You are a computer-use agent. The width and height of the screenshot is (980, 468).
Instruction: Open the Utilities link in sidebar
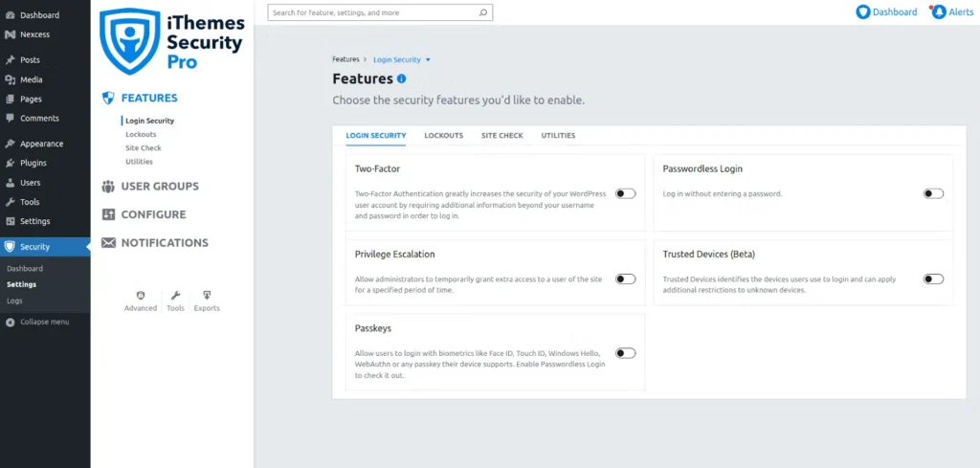139,162
